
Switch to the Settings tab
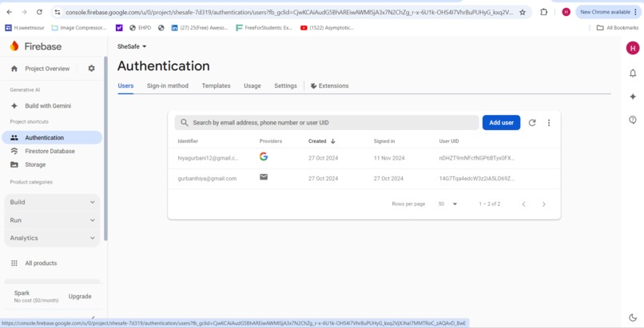tap(285, 85)
